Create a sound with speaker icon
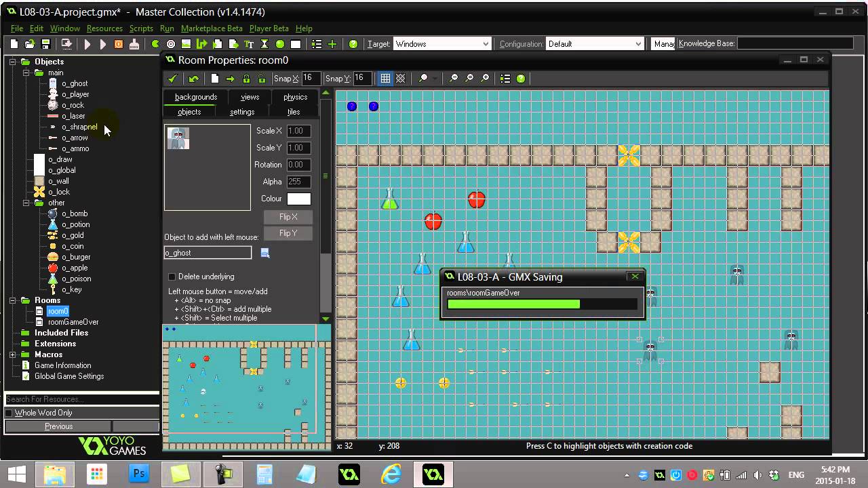868x488 pixels. 171,44
